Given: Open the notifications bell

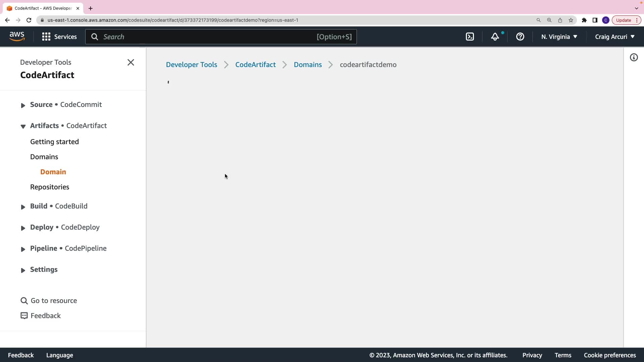Looking at the screenshot, I should (x=495, y=37).
